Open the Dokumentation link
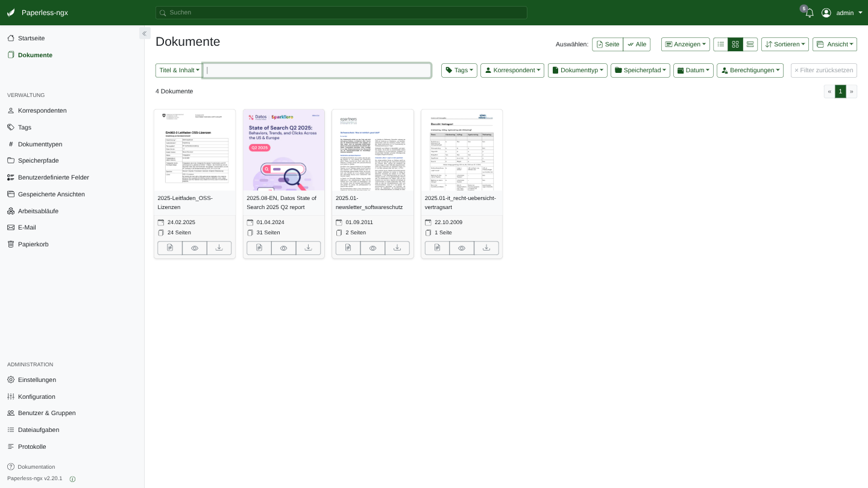This screenshot has height=488, width=868. [36, 467]
